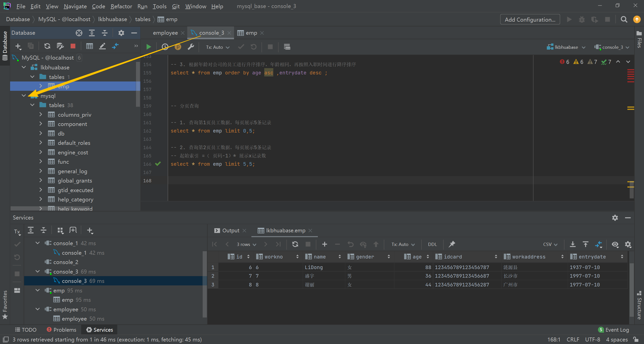Image resolution: width=644 pixels, height=344 pixels.
Task: Reload the result grid page
Action: [x=295, y=244]
